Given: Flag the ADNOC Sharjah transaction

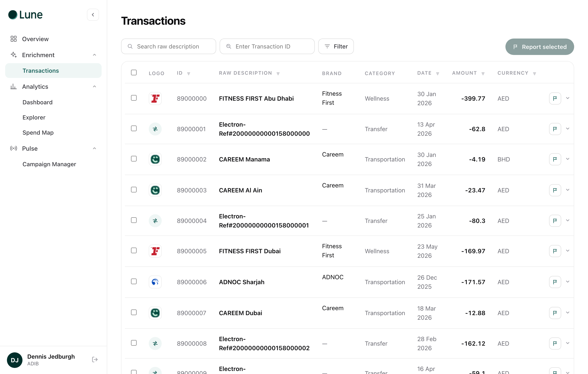Looking at the screenshot, I should click(555, 282).
